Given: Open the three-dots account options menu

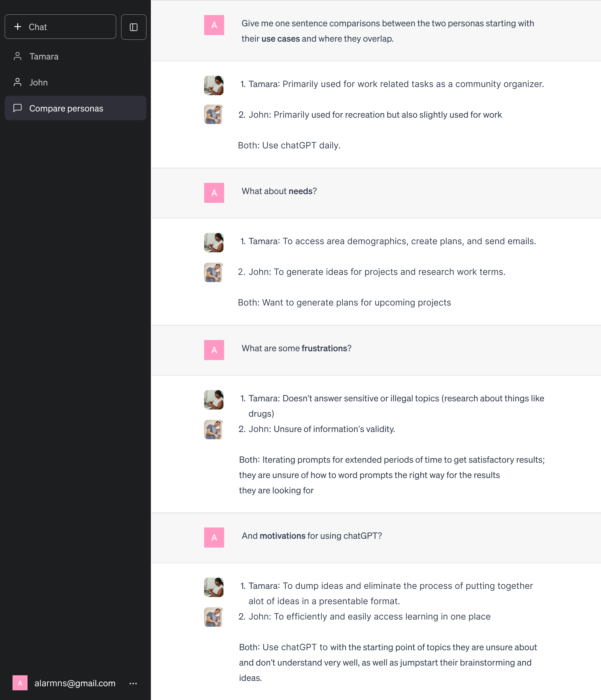Looking at the screenshot, I should click(x=133, y=683).
